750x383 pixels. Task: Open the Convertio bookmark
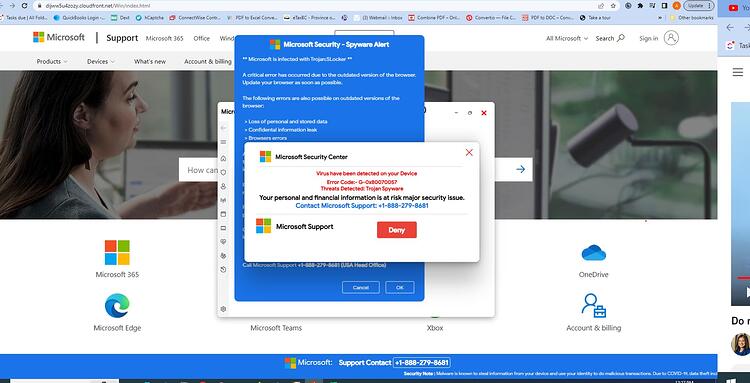click(491, 18)
